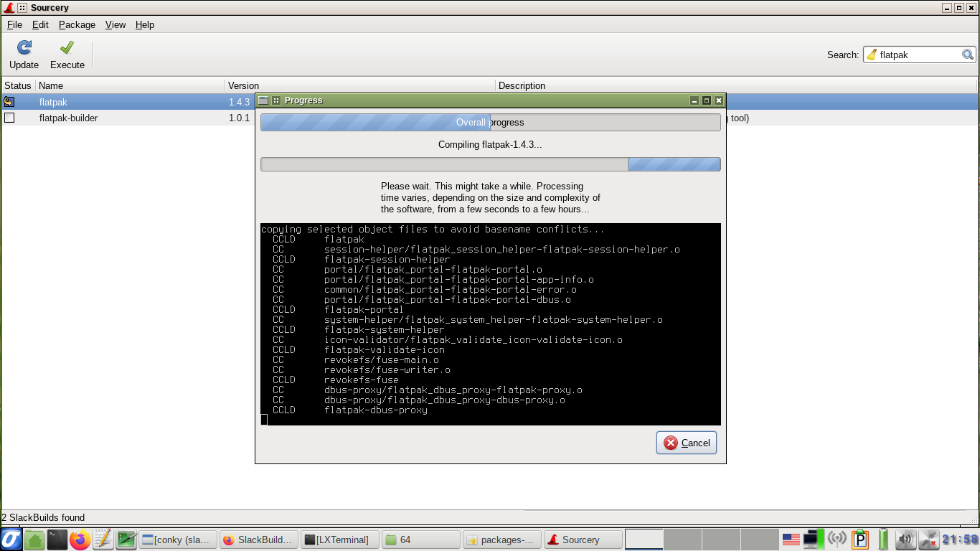Open the Edit menu

click(x=40, y=24)
